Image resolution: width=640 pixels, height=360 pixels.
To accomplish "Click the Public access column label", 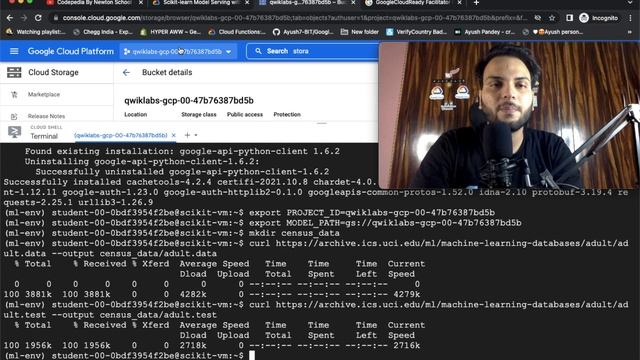I will [x=245, y=115].
